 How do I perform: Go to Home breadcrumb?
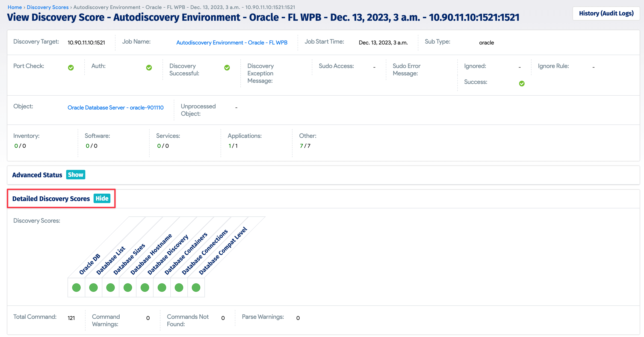coord(15,7)
